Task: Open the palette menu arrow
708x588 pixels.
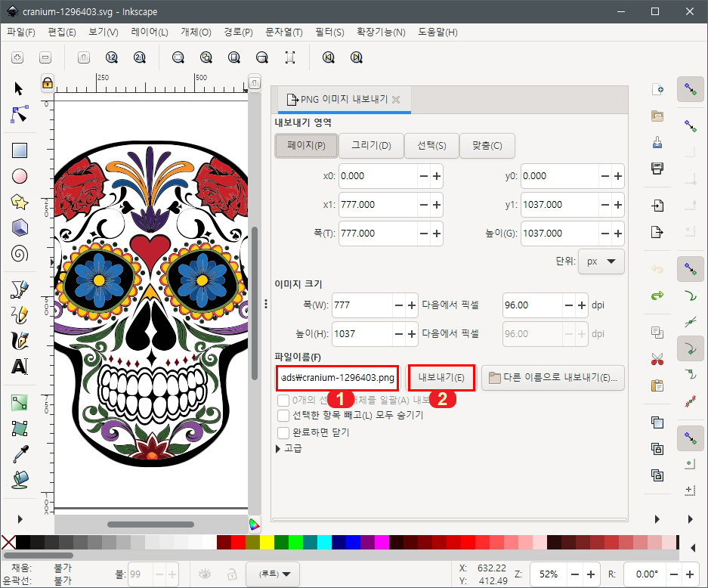Action: click(694, 548)
